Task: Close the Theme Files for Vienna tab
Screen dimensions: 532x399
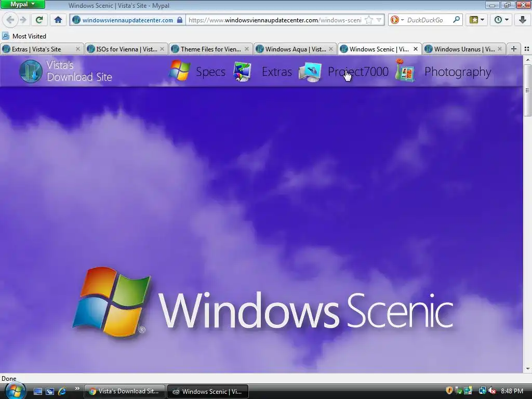Action: tap(247, 49)
